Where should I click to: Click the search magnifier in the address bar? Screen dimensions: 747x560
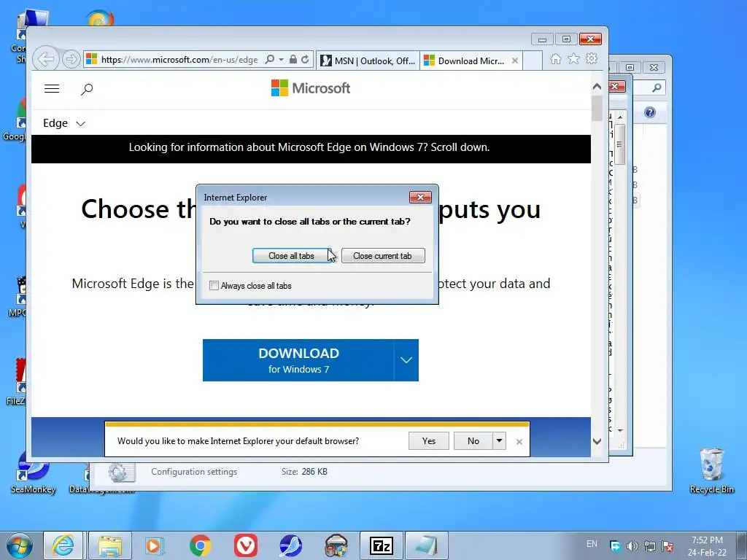[x=270, y=60]
